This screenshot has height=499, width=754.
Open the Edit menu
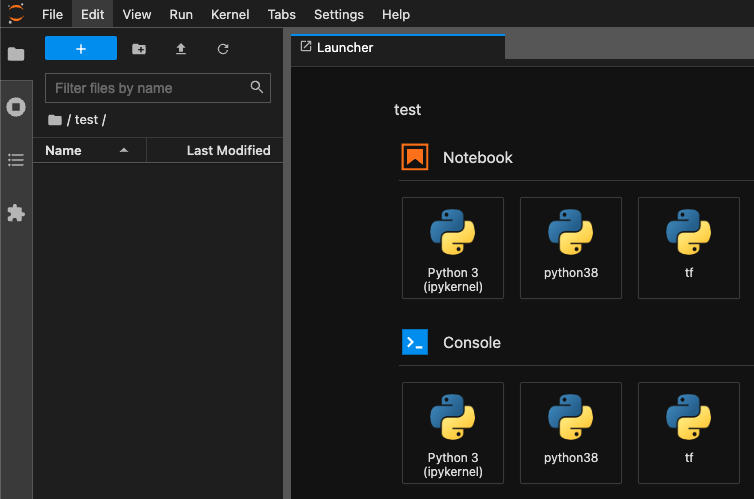point(92,14)
